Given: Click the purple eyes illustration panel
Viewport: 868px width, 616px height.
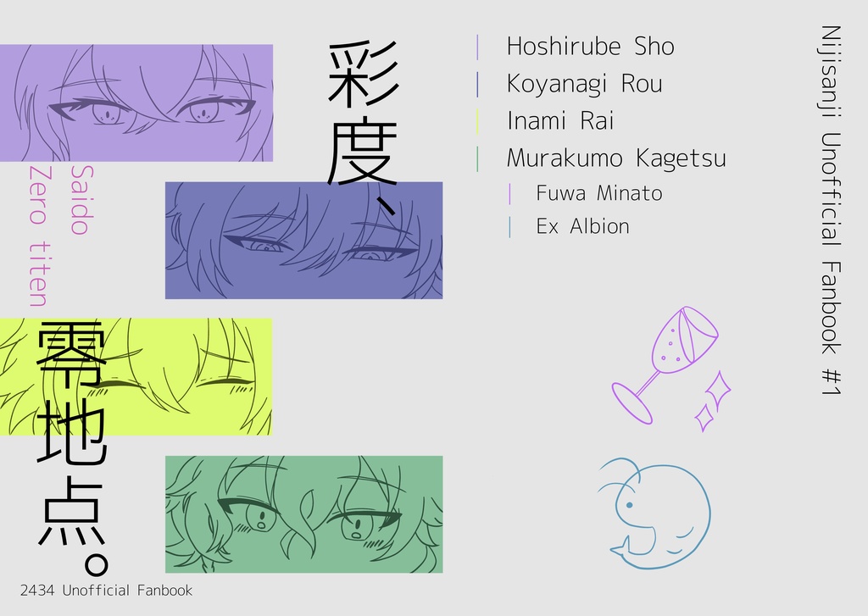Looking at the screenshot, I should (x=136, y=103).
